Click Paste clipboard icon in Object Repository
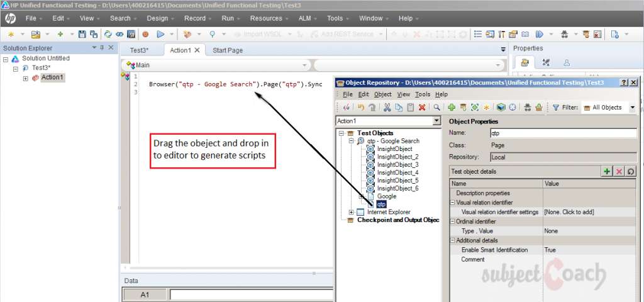 [x=410, y=107]
